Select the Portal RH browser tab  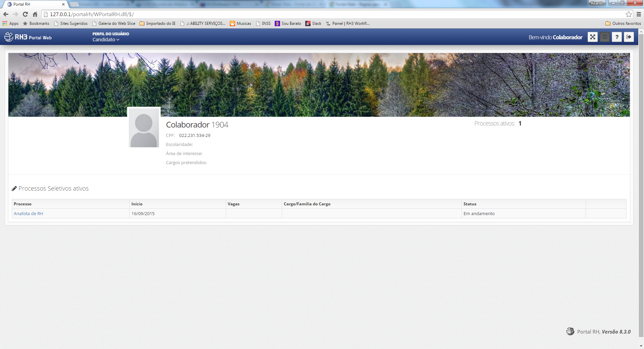click(34, 4)
